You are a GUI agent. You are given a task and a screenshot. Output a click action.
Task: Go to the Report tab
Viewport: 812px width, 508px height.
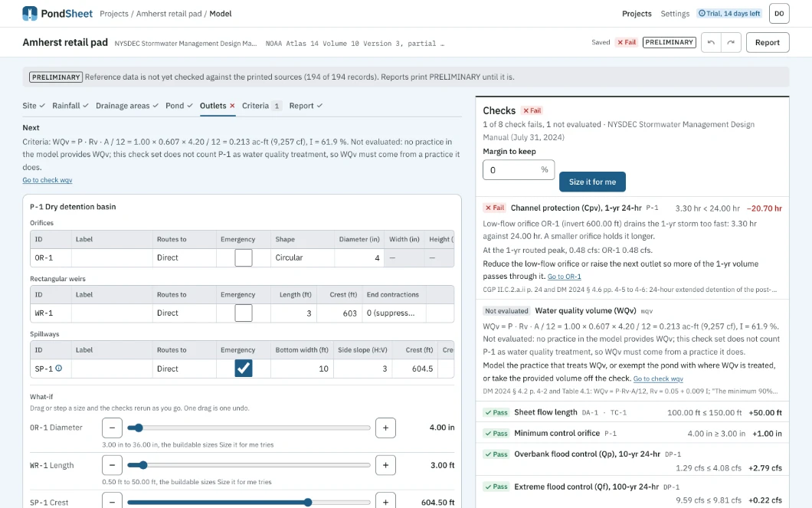pos(306,106)
